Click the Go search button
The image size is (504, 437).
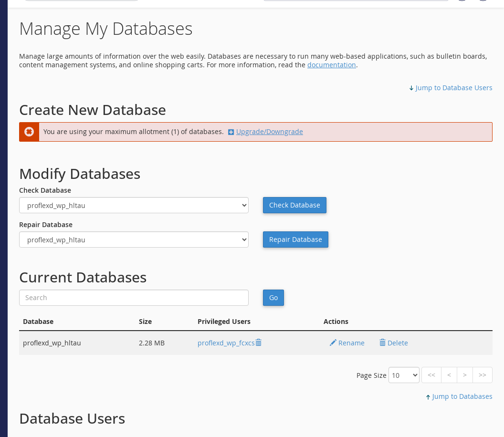pos(273,298)
